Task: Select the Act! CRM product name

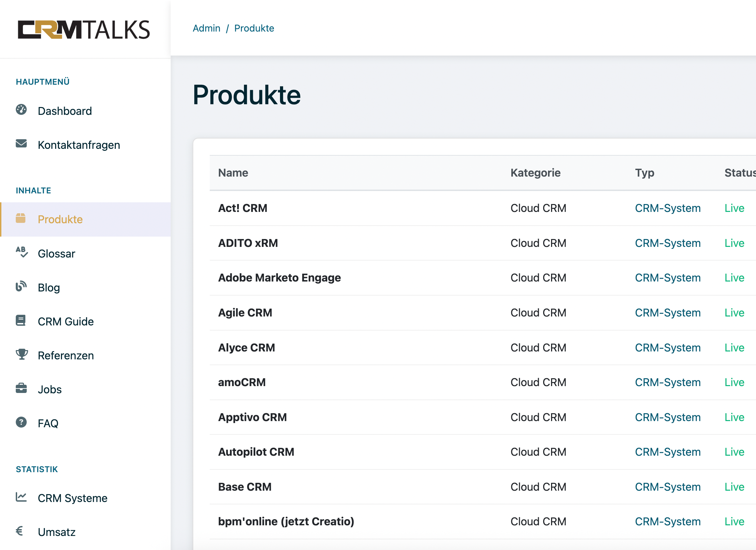Action: click(x=243, y=208)
